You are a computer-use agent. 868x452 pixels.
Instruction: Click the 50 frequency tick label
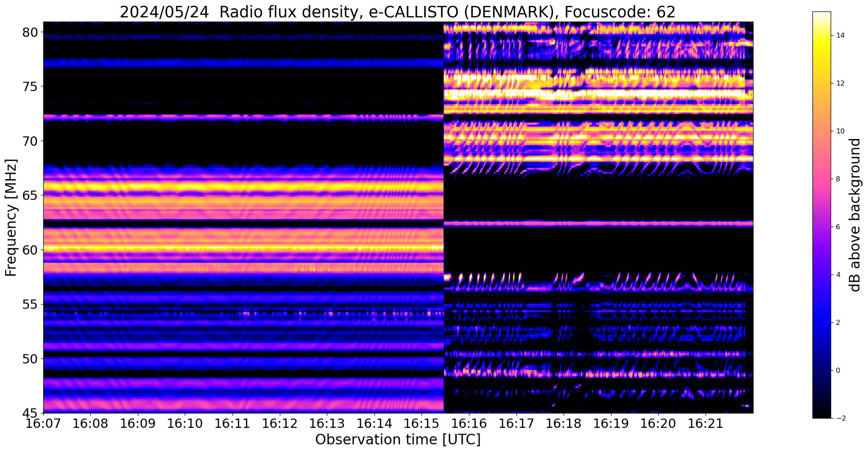[30, 359]
